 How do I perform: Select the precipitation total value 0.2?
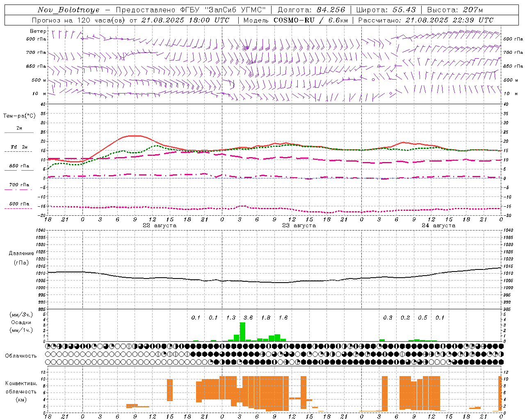point(405,318)
